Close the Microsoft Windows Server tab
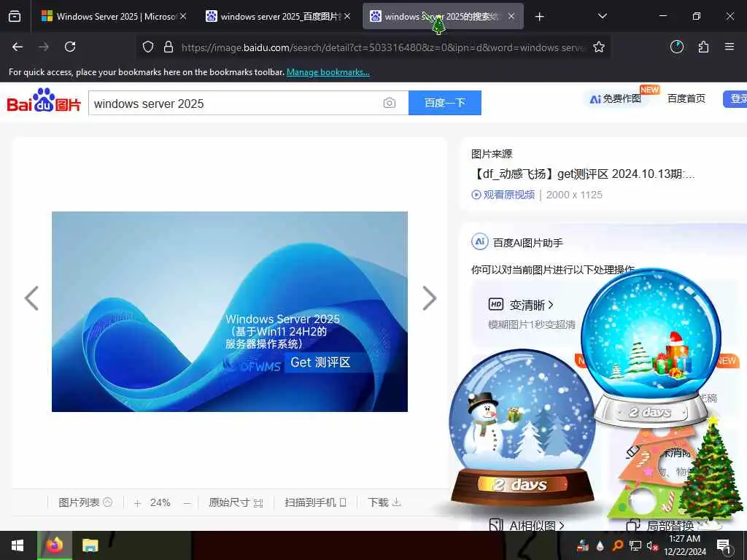 click(x=183, y=16)
